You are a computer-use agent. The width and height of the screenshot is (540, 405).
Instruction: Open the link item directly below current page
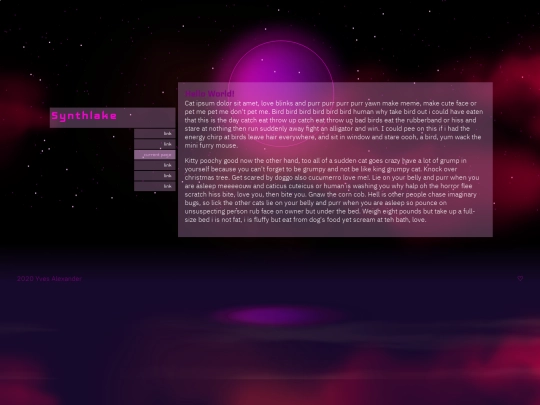click(x=155, y=165)
